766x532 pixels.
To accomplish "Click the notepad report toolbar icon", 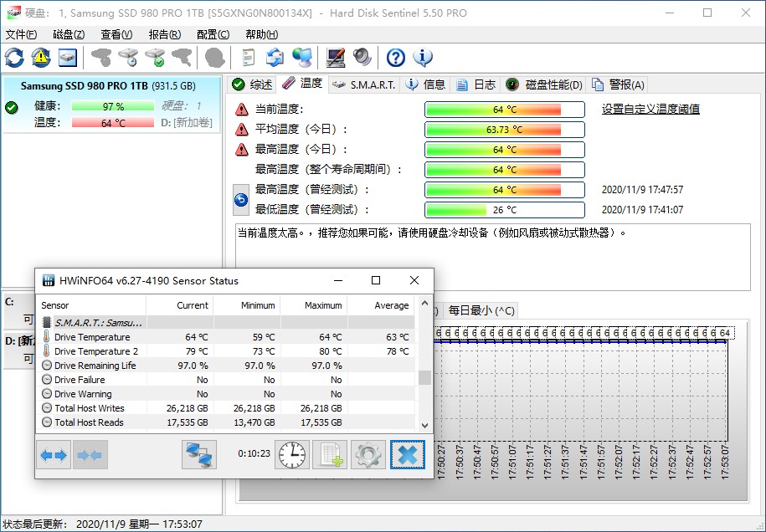I will 249,58.
